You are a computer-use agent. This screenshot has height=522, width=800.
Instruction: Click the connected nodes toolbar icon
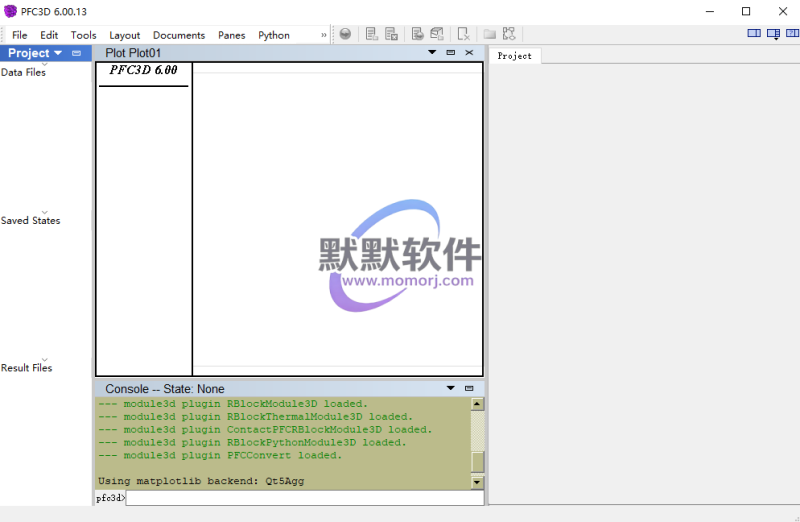[509, 34]
